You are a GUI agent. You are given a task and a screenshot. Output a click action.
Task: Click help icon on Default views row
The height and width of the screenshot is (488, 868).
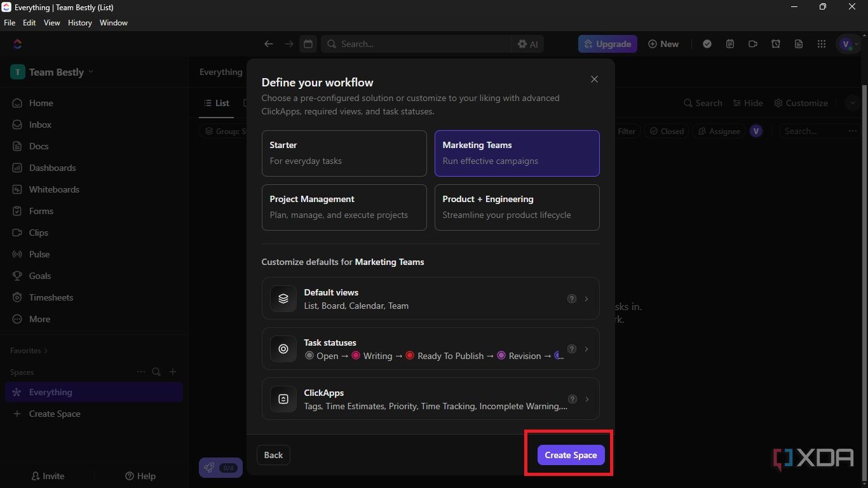click(x=572, y=299)
